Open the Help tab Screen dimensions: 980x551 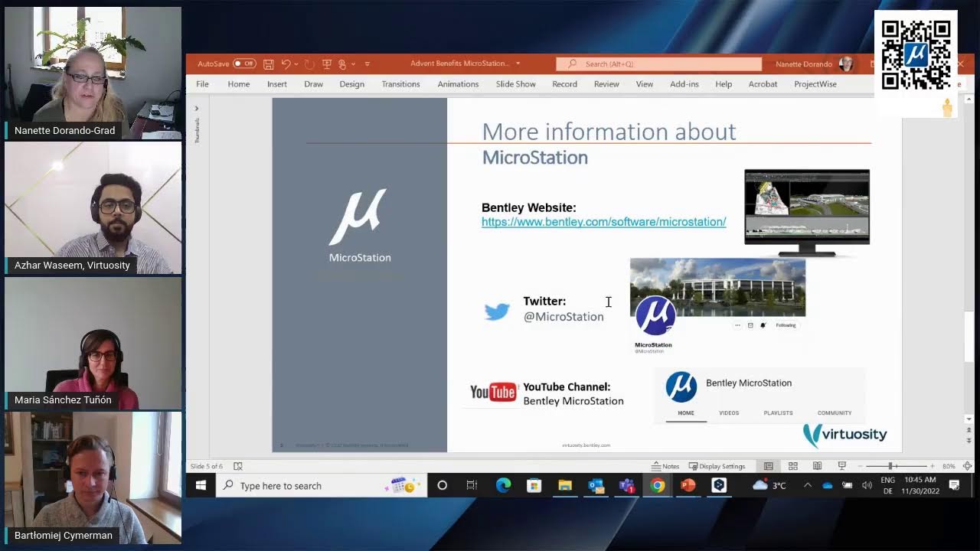coord(724,84)
